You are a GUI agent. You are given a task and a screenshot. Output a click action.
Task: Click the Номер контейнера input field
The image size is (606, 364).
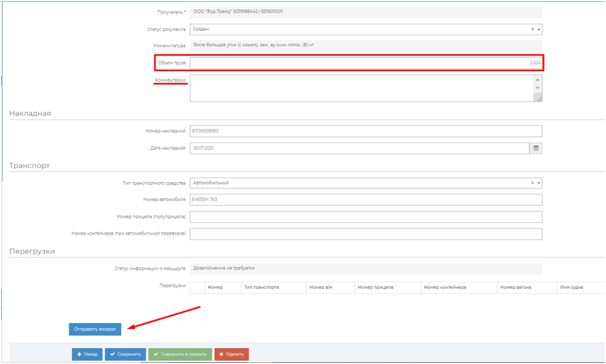(365, 234)
